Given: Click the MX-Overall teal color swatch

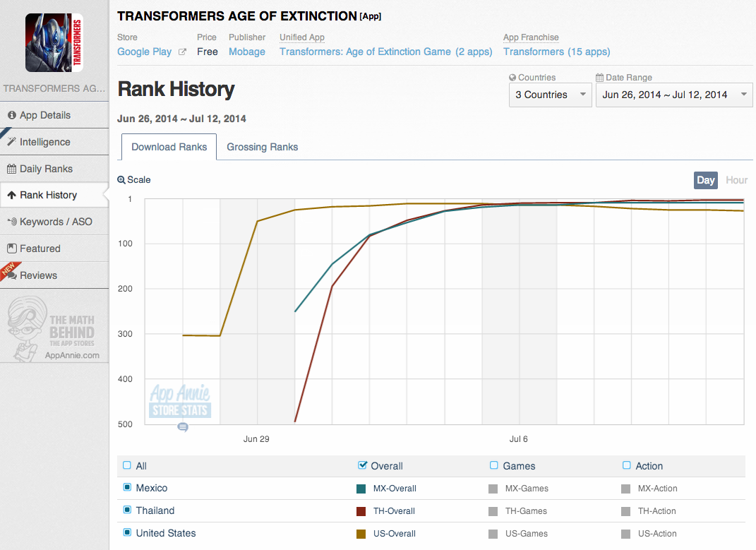Looking at the screenshot, I should tap(361, 489).
